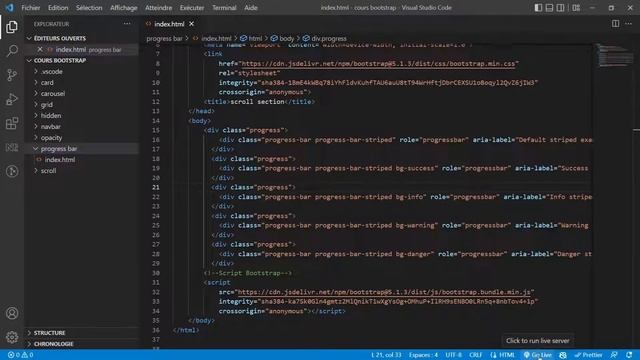Open the Affichage menu
640x360 pixels.
click(x=124, y=8)
